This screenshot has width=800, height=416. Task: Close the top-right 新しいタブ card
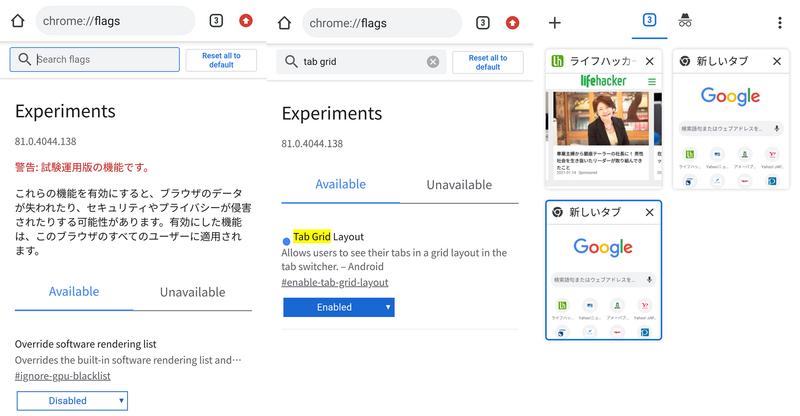(777, 61)
